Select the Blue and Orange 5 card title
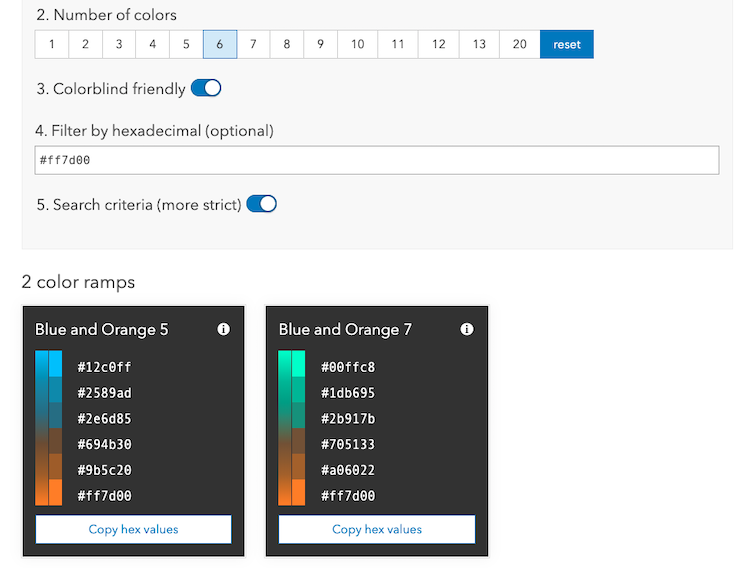The image size is (750, 568). (x=102, y=329)
